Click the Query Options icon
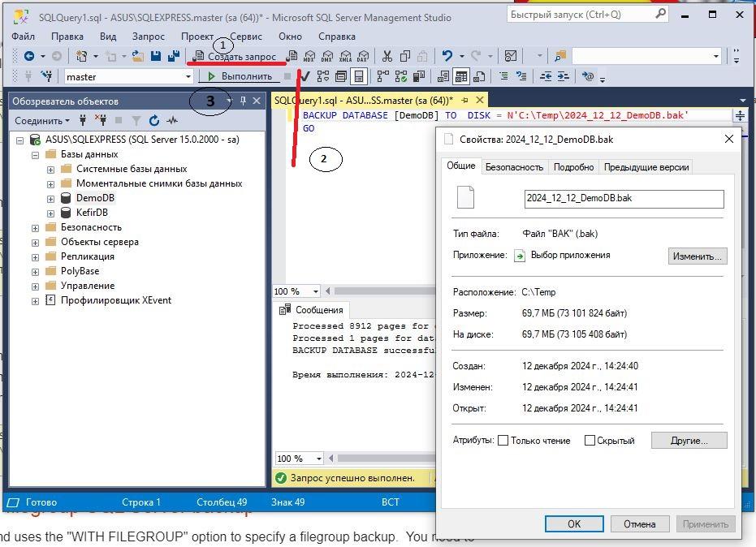 341,76
